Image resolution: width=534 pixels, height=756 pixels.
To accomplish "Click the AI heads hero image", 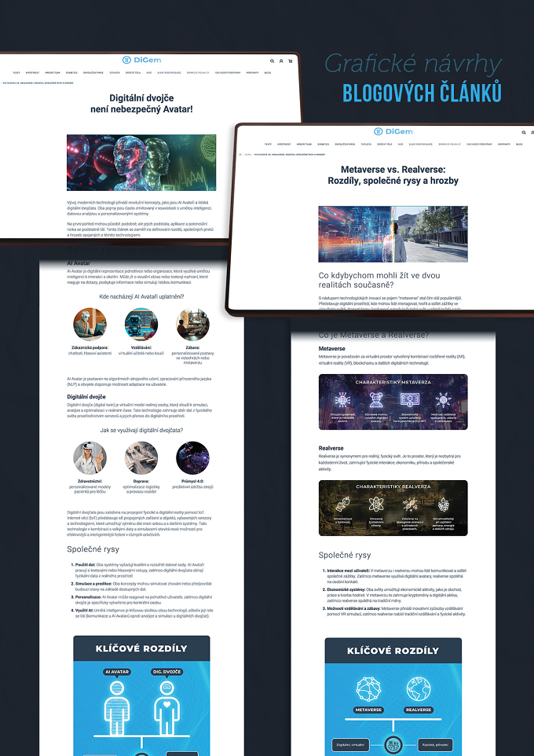I will click(x=141, y=163).
